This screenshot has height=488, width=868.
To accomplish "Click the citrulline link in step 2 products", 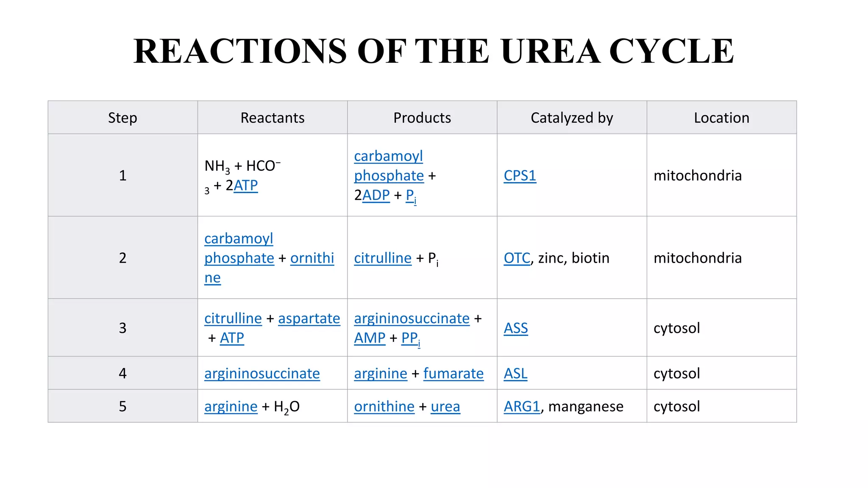I will (383, 258).
